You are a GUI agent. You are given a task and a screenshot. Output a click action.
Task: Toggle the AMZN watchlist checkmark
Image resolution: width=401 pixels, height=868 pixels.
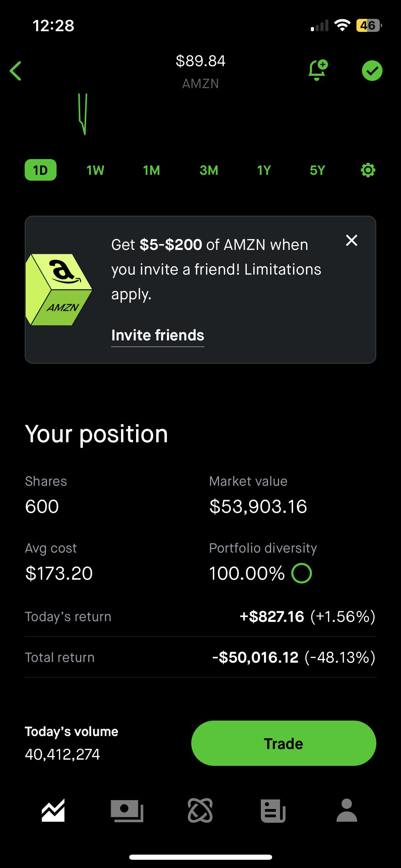click(372, 71)
